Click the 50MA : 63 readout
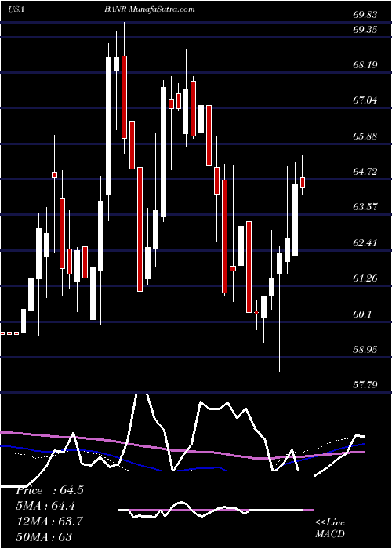Image resolution: width=392 pixels, height=549 pixels. (44, 536)
